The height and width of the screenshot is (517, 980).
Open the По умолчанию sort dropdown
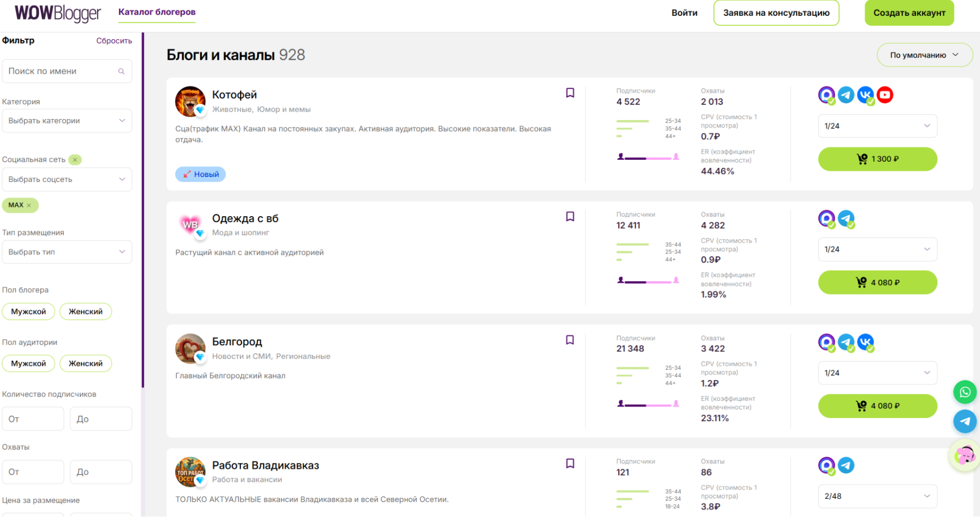(x=924, y=55)
